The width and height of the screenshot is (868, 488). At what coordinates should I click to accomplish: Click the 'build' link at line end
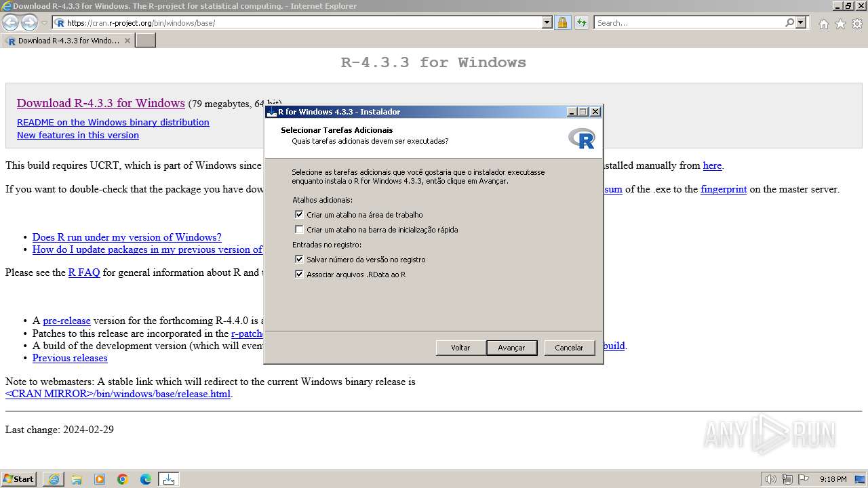click(x=614, y=346)
